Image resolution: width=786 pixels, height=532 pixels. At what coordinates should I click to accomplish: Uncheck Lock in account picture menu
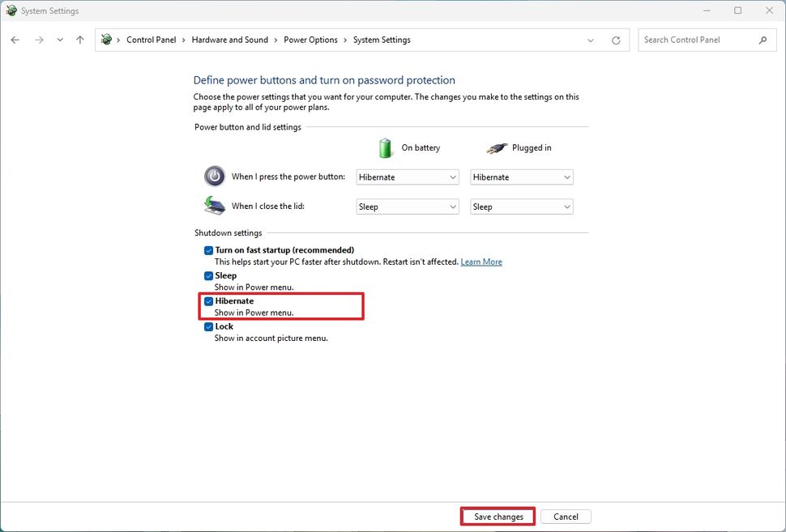pos(208,326)
